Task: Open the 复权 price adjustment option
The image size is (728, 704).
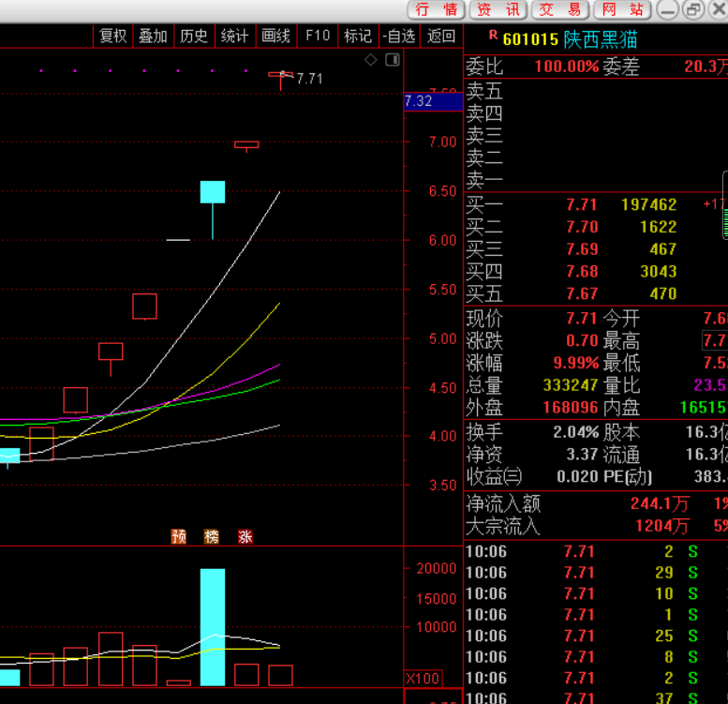Action: click(113, 36)
